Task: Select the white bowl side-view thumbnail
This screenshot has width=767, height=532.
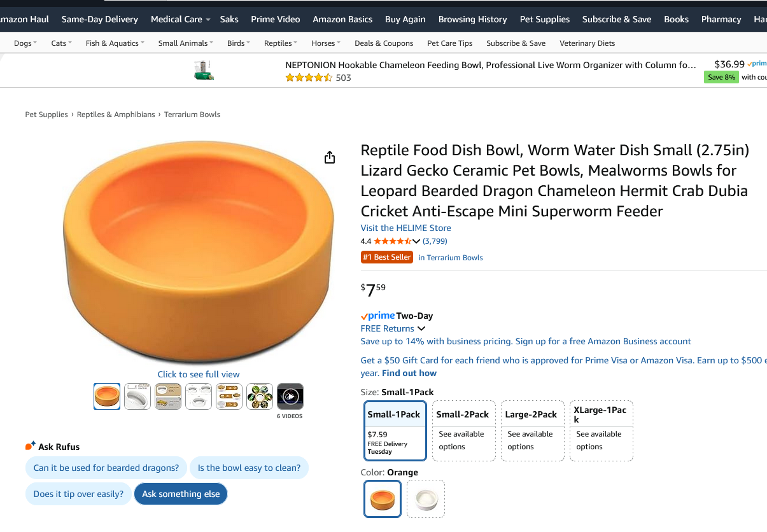Action: click(x=137, y=396)
